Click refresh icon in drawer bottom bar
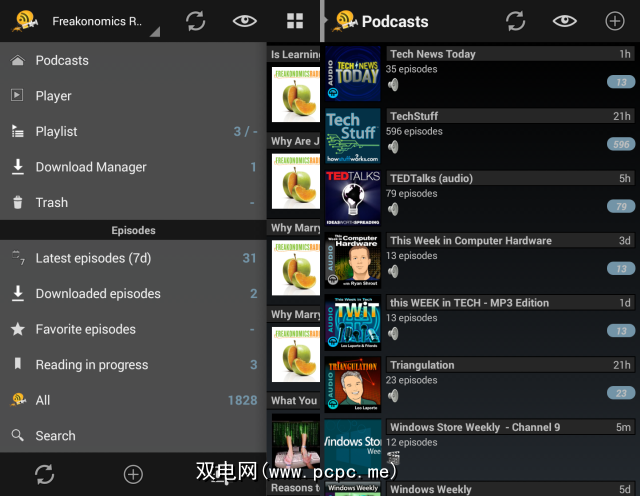The width and height of the screenshot is (640, 496). click(44, 474)
